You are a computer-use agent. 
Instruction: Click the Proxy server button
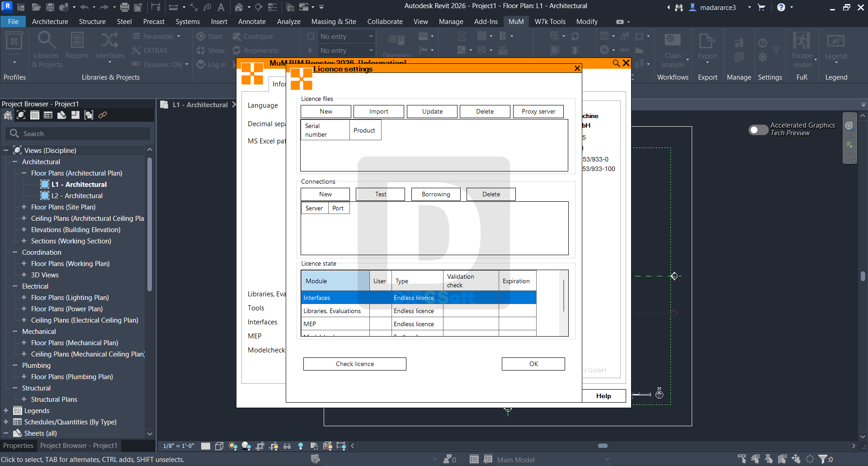pos(538,111)
